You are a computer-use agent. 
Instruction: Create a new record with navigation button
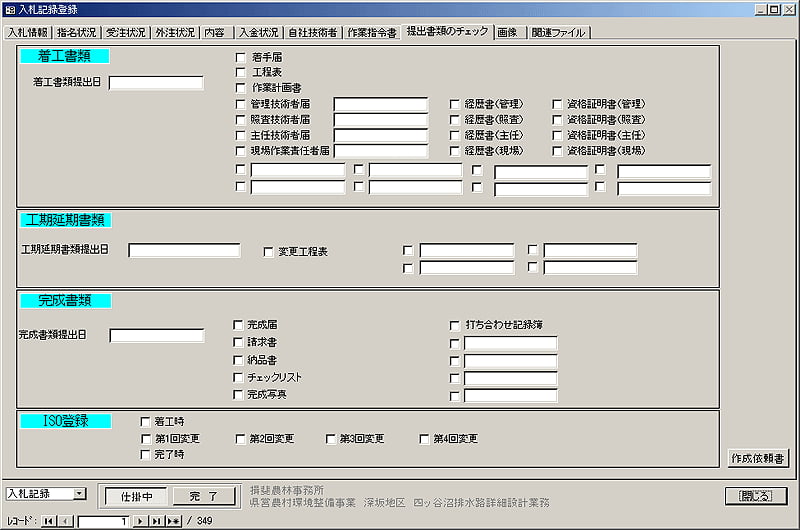click(x=173, y=521)
